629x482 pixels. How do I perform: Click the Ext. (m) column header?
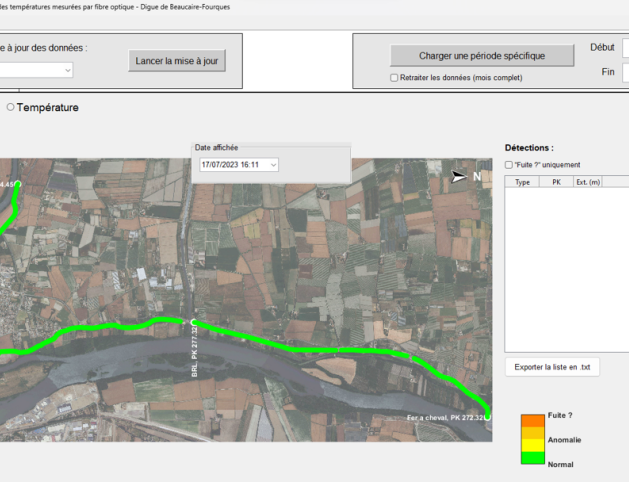point(588,182)
